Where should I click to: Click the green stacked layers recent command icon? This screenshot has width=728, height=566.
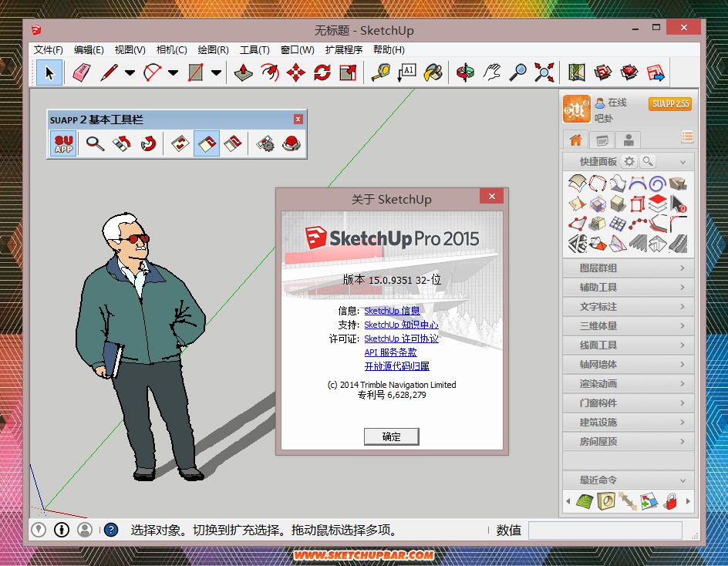[x=585, y=501]
